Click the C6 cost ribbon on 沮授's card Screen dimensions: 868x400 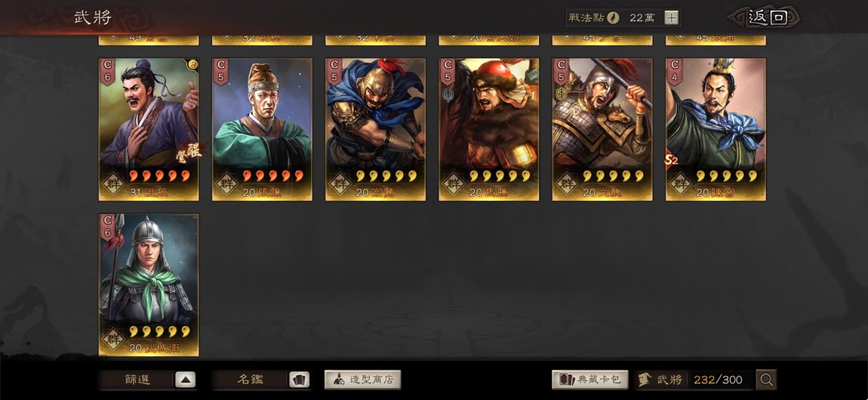[107, 72]
